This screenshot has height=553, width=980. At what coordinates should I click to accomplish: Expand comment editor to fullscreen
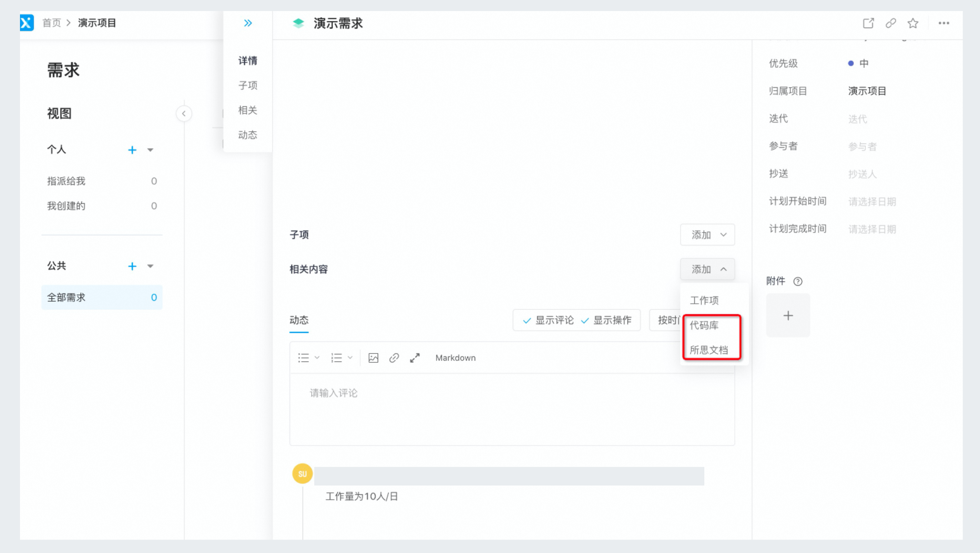415,358
